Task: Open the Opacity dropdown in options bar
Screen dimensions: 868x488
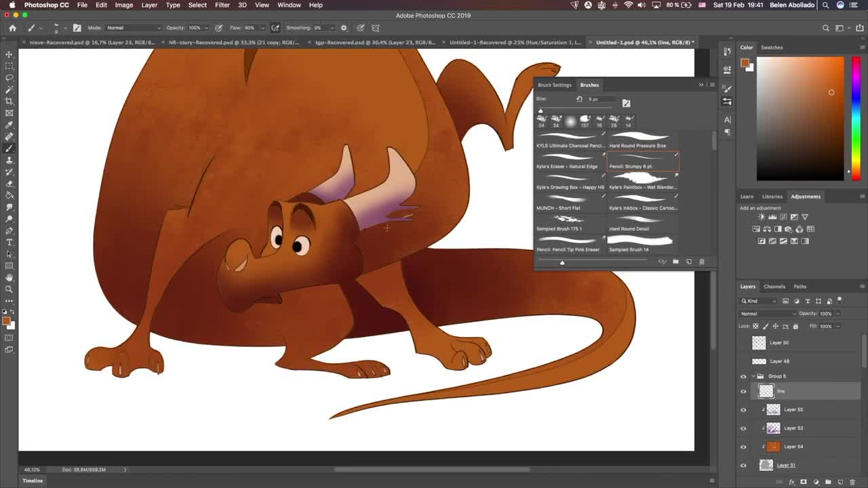Action: click(207, 28)
